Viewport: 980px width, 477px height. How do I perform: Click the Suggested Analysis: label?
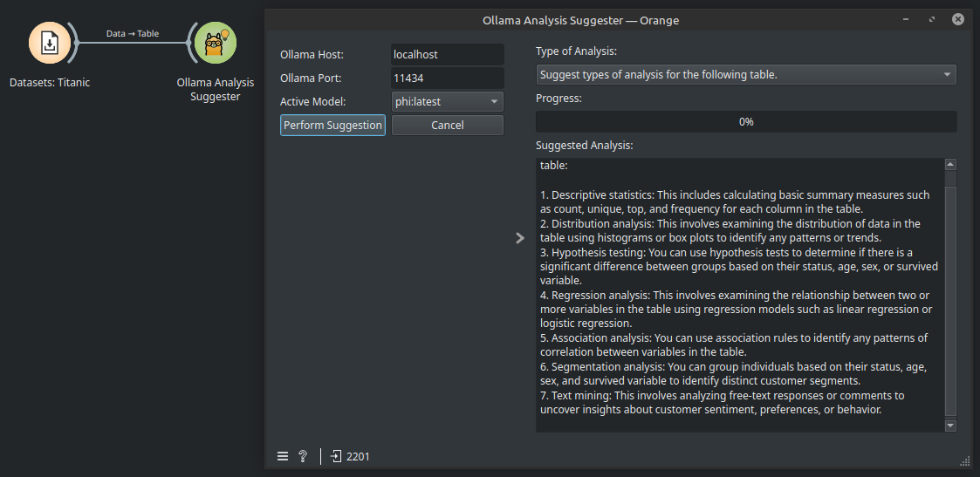click(585, 146)
